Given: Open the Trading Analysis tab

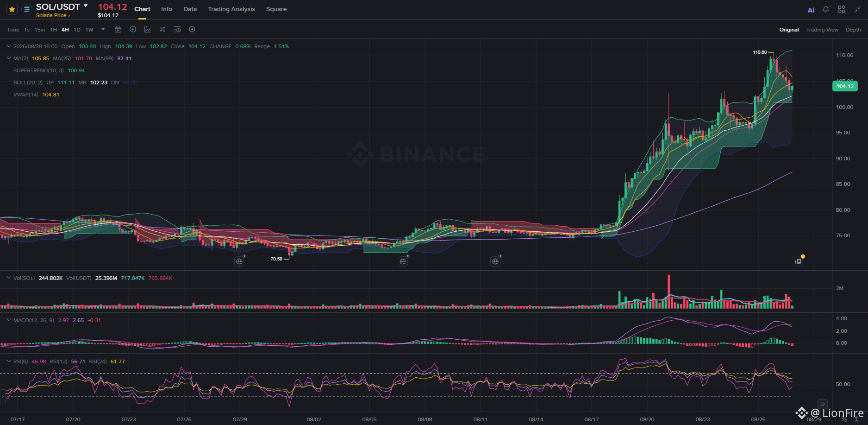Looking at the screenshot, I should 231,9.
